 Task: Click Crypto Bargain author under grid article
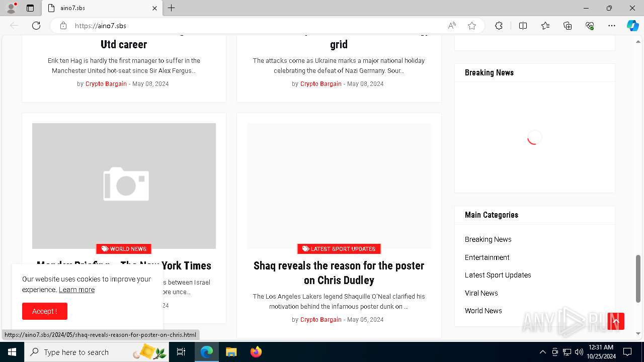[321, 84]
